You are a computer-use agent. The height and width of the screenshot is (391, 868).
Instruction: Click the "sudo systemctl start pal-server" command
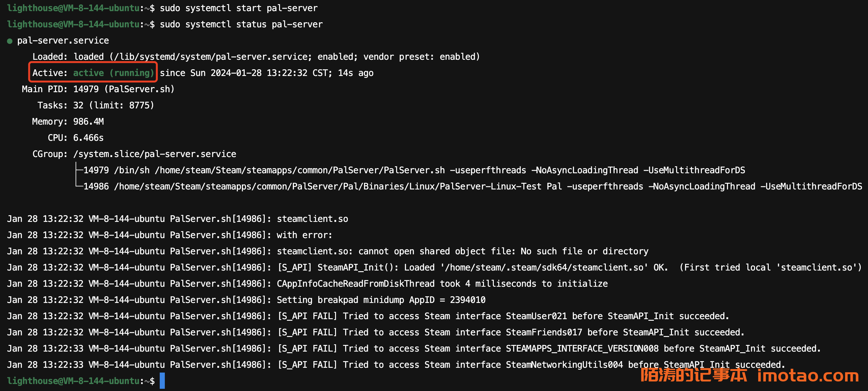[x=239, y=8]
